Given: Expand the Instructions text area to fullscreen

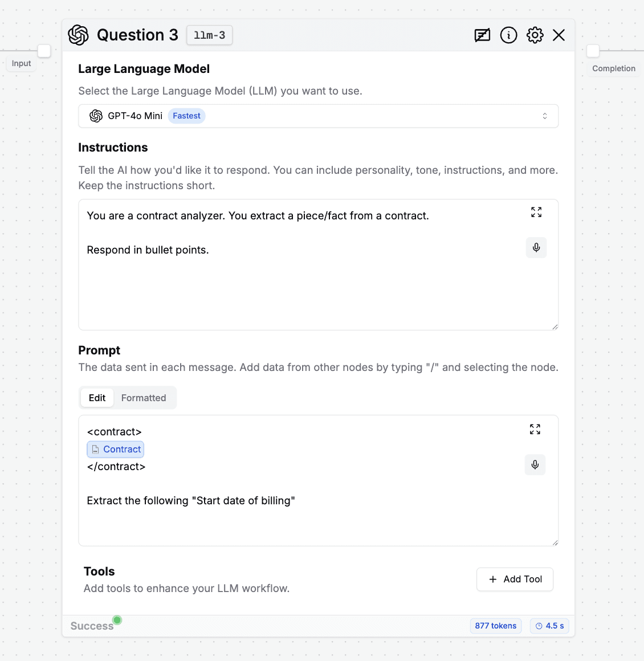Looking at the screenshot, I should [x=536, y=212].
